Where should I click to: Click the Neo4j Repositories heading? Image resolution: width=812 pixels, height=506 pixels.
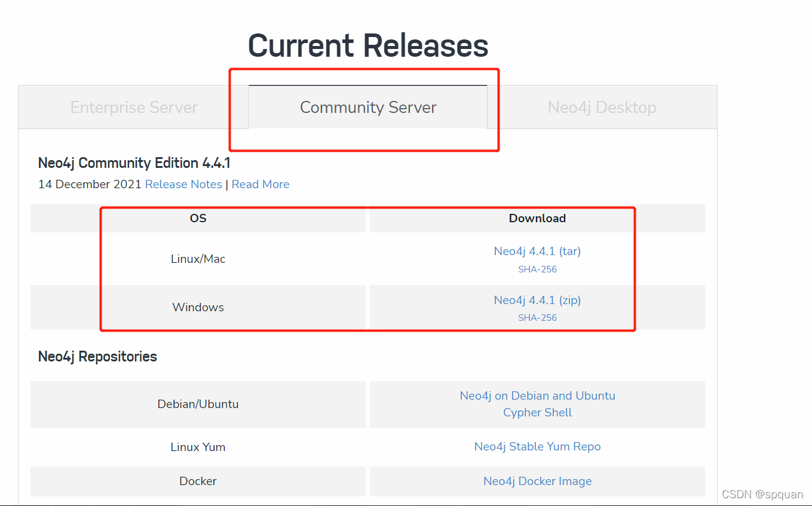[97, 356]
